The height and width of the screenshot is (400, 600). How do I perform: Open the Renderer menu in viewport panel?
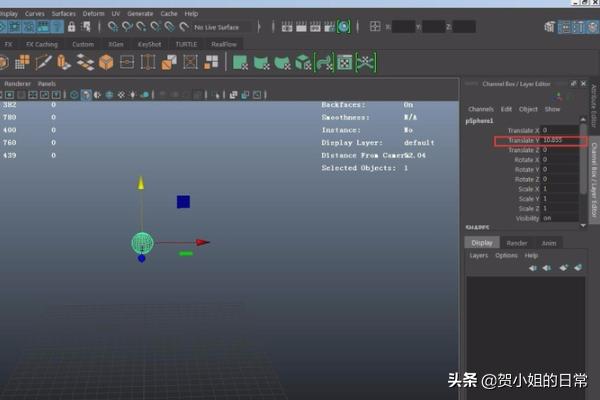(x=17, y=84)
